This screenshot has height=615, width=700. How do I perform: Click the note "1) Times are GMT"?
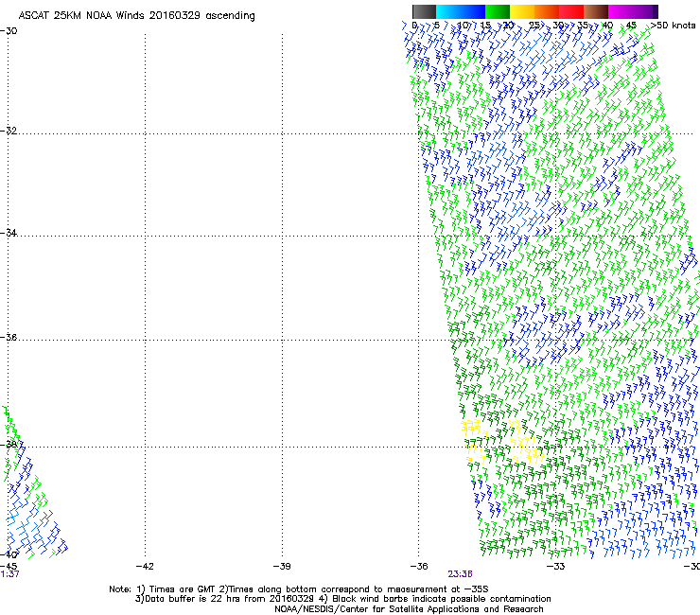click(177, 589)
